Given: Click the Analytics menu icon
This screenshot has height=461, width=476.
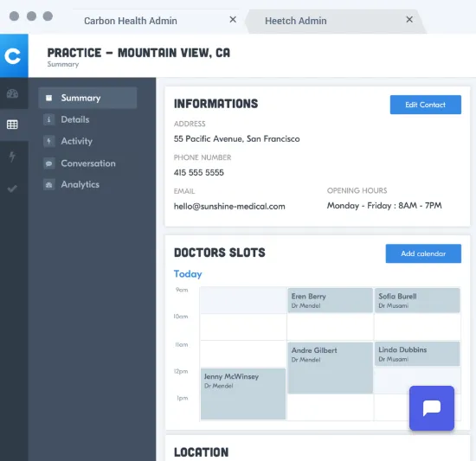Looking at the screenshot, I should [48, 185].
